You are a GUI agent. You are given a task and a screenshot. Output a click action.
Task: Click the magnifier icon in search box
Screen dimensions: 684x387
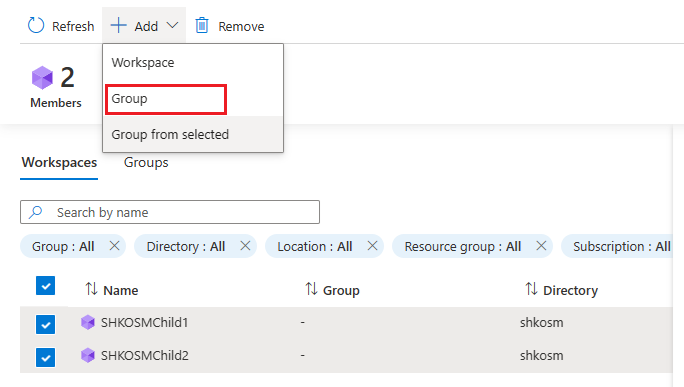(36, 212)
